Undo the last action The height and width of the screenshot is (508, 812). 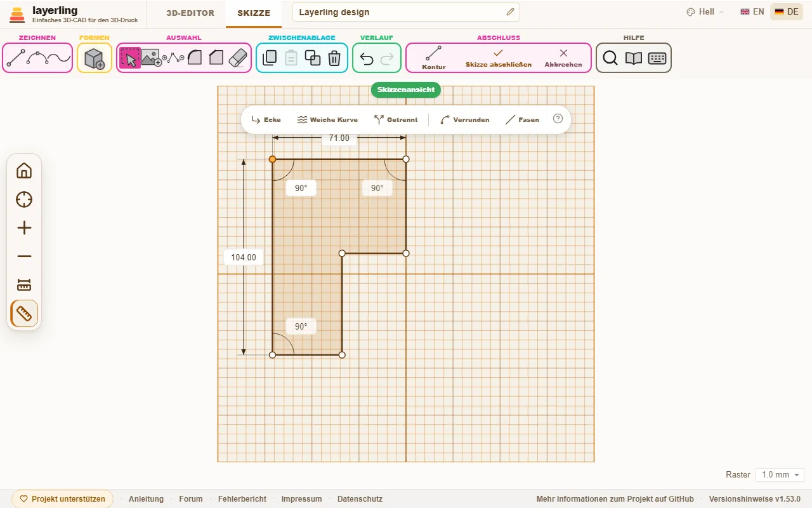coord(367,59)
